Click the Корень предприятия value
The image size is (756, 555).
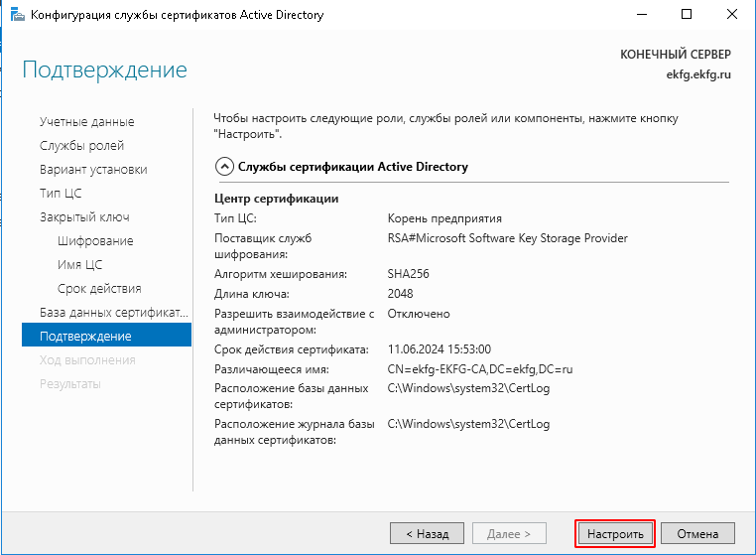444,218
